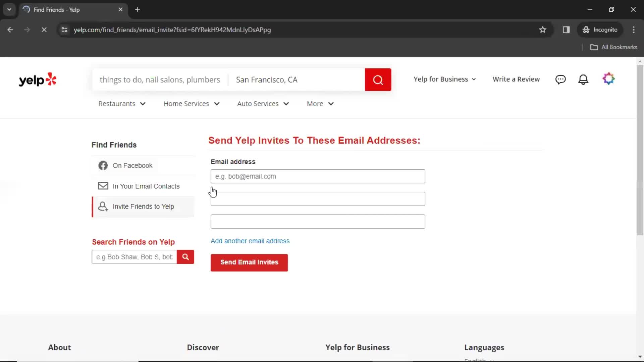
Task: Click the red search magnifier button
Action: point(378,80)
